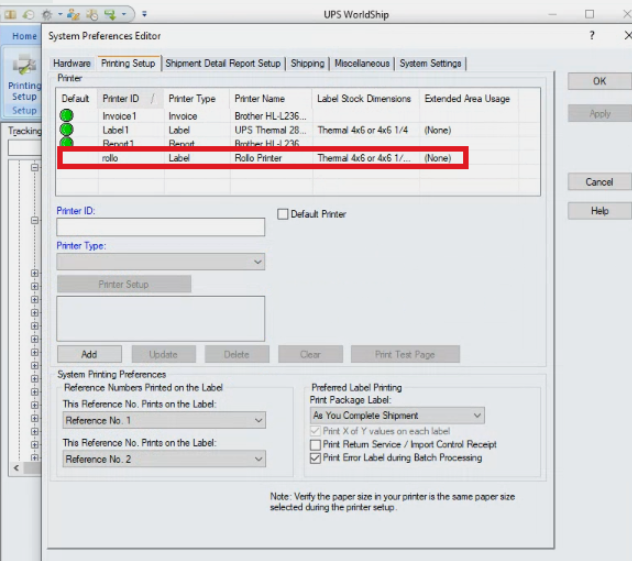This screenshot has height=561, width=632.
Task: Open the dropdown beside the green arrow icon
Action: 124,15
